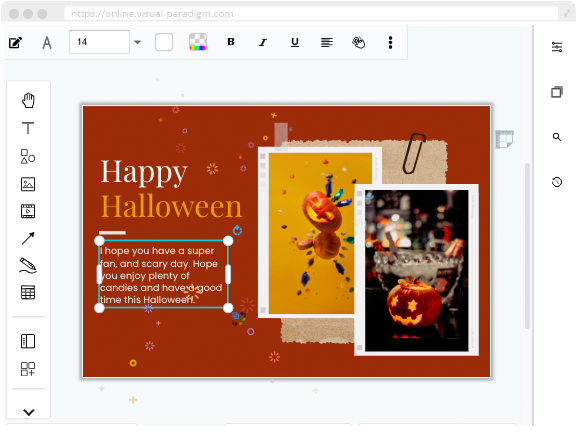Select the glowing jack-o-lantern photo
The image size is (578, 434).
click(417, 270)
